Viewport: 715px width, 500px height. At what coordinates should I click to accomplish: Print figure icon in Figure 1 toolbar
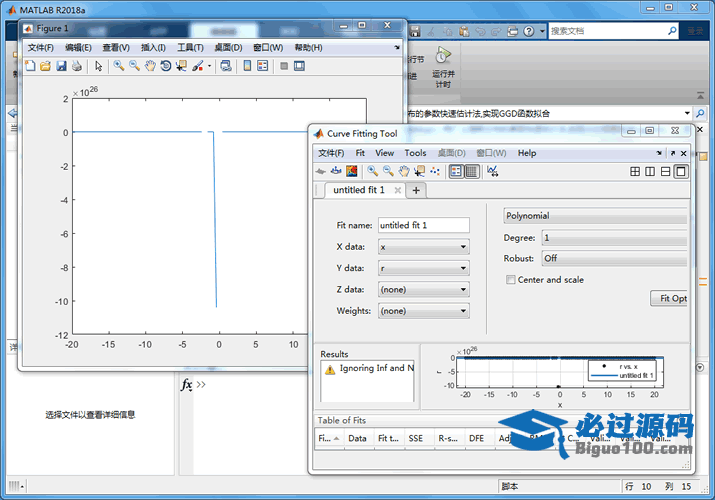pyautogui.click(x=77, y=66)
